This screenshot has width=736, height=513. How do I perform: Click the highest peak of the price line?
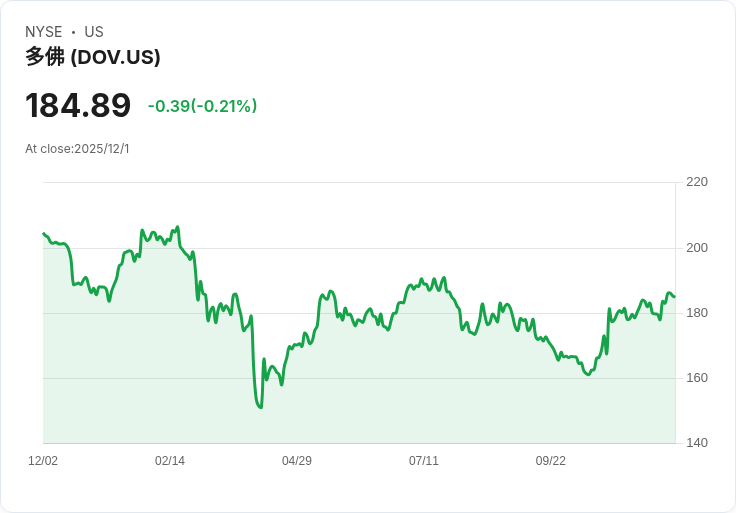coord(177,227)
